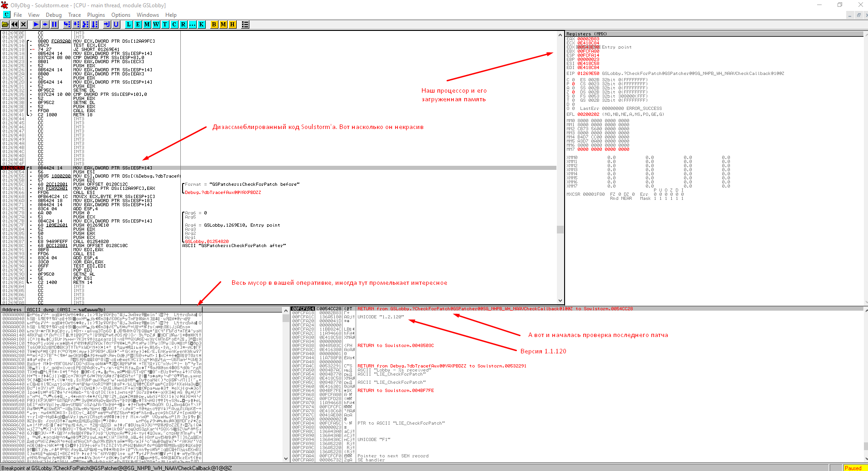This screenshot has width=868, height=471.
Task: Click the dump pane Address column header
Action: (x=13, y=310)
